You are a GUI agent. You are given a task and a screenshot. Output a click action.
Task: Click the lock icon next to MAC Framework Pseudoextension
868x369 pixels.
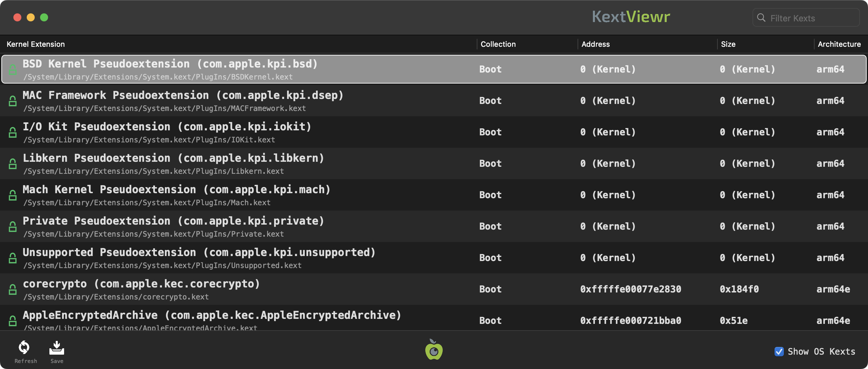click(12, 101)
